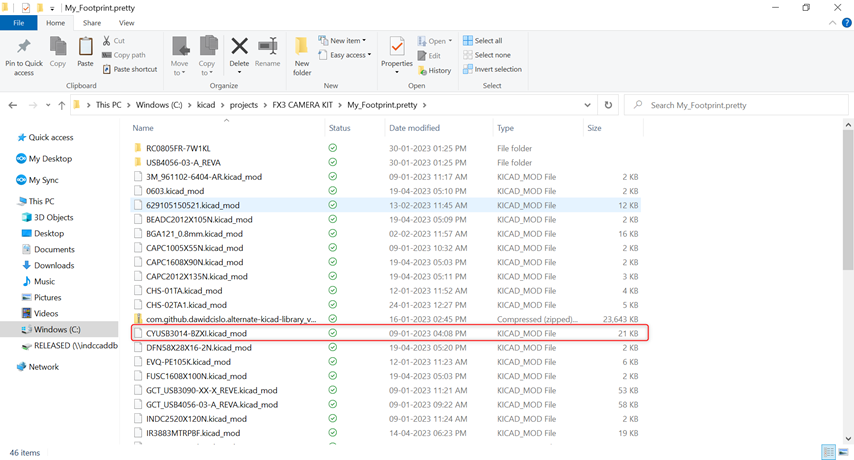Viewport: 854px width, 460px height.
Task: Open Properties from the ribbon
Action: pyautogui.click(x=397, y=51)
